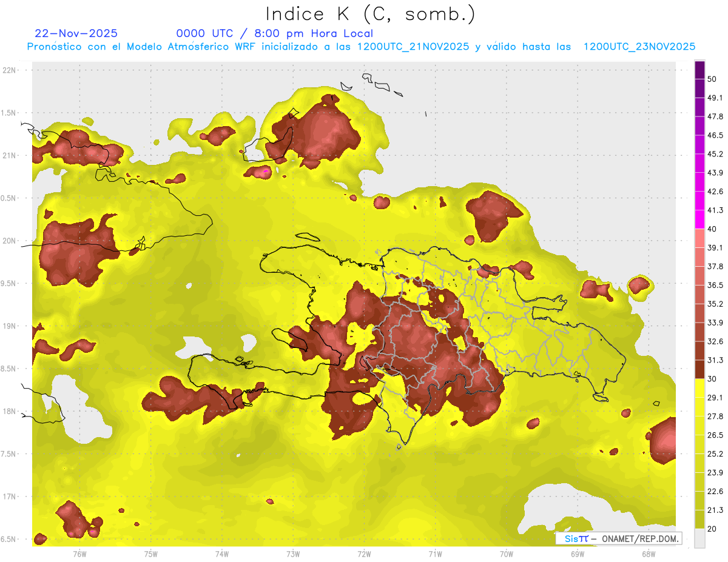
Task: Click the colorbar value '36.5'
Action: [715, 285]
